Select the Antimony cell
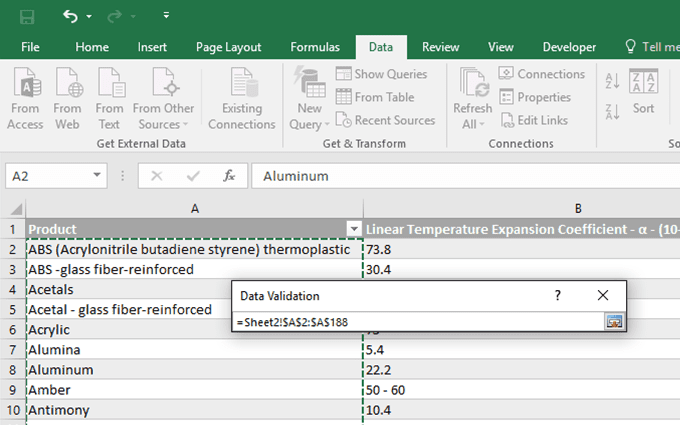 194,410
